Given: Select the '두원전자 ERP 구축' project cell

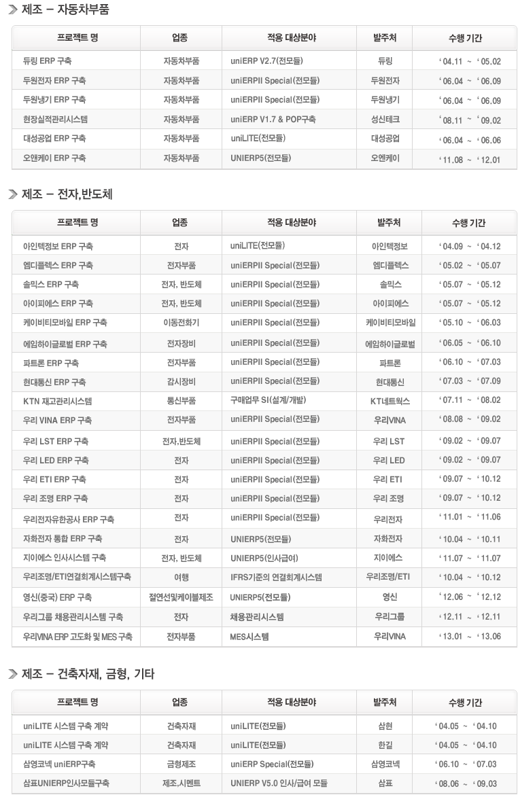Looking at the screenshot, I should (x=54, y=80).
